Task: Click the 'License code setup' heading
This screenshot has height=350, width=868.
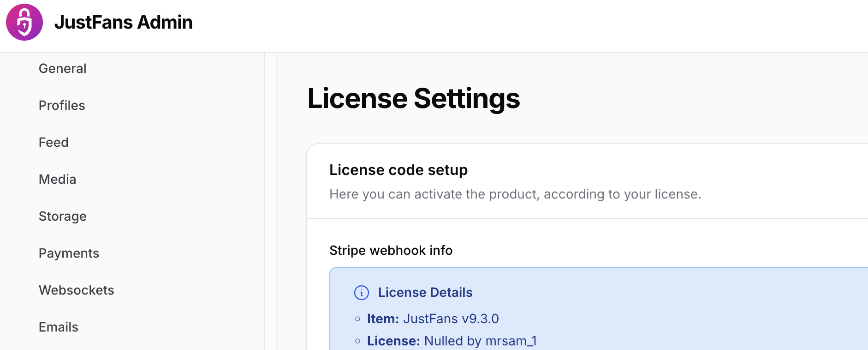Action: (x=398, y=170)
